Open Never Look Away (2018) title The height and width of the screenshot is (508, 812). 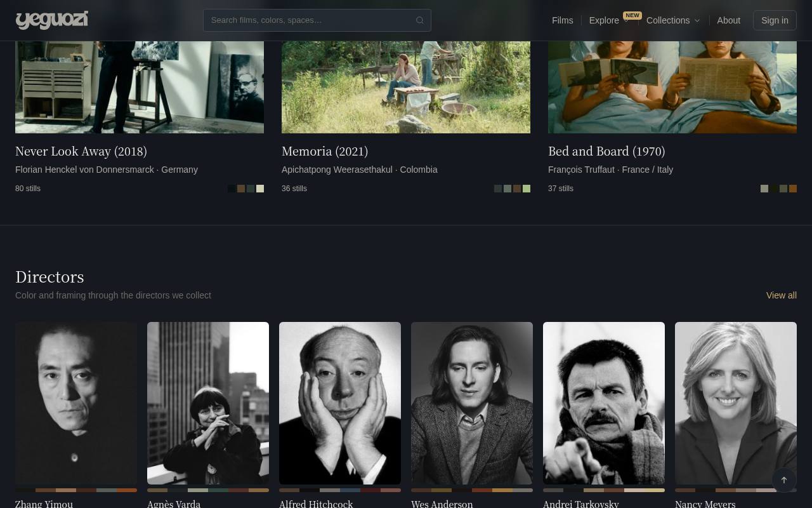[x=81, y=151]
